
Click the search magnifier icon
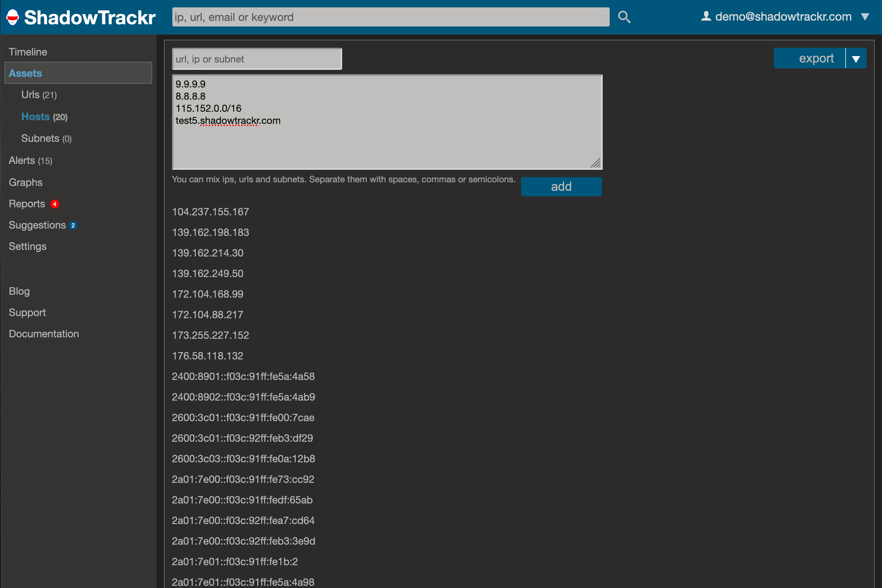click(x=624, y=17)
